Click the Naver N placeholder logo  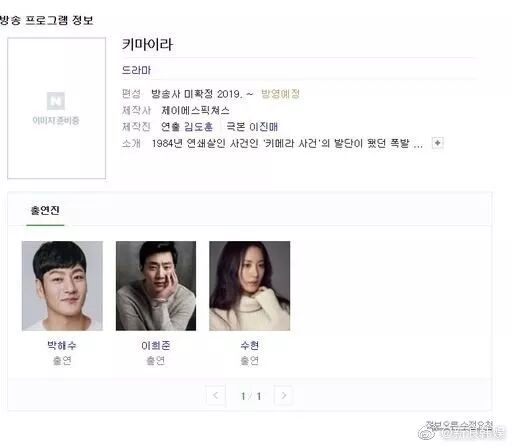(56, 101)
